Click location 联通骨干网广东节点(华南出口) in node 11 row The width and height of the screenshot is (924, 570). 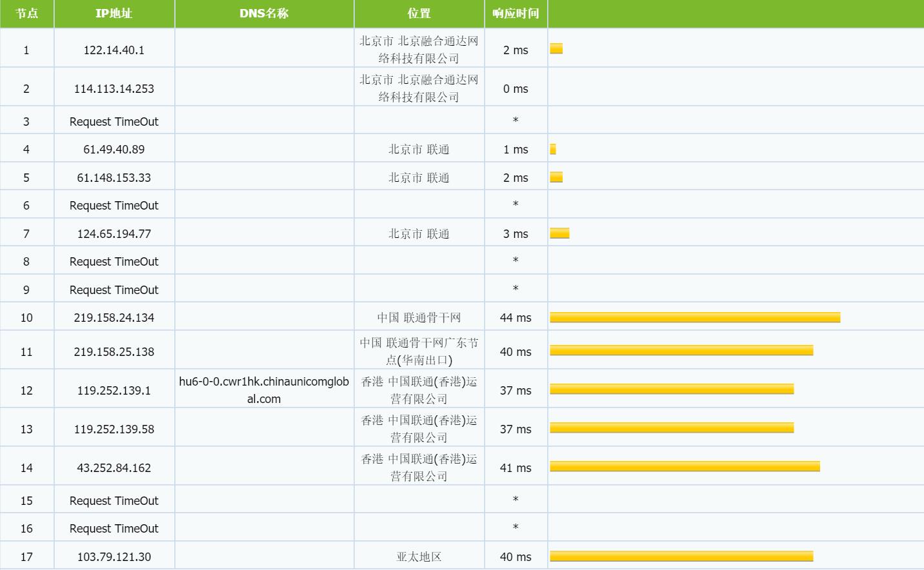pos(419,351)
